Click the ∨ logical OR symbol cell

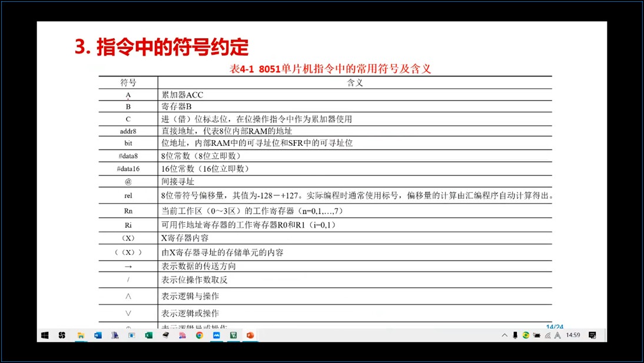pos(128,314)
